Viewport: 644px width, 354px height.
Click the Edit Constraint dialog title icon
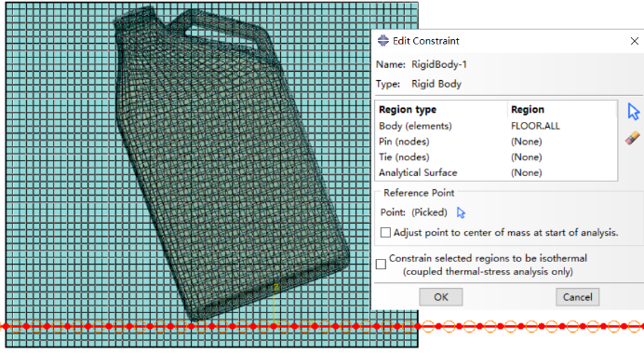tap(383, 41)
